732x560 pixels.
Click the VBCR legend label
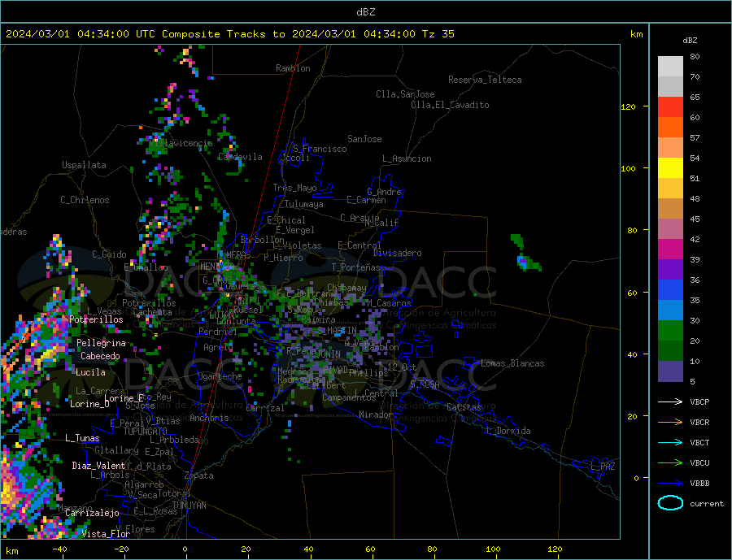(x=699, y=423)
